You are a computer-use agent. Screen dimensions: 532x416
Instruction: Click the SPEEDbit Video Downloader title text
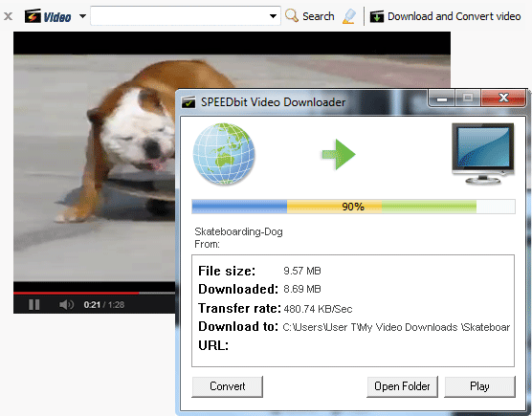[x=273, y=102]
